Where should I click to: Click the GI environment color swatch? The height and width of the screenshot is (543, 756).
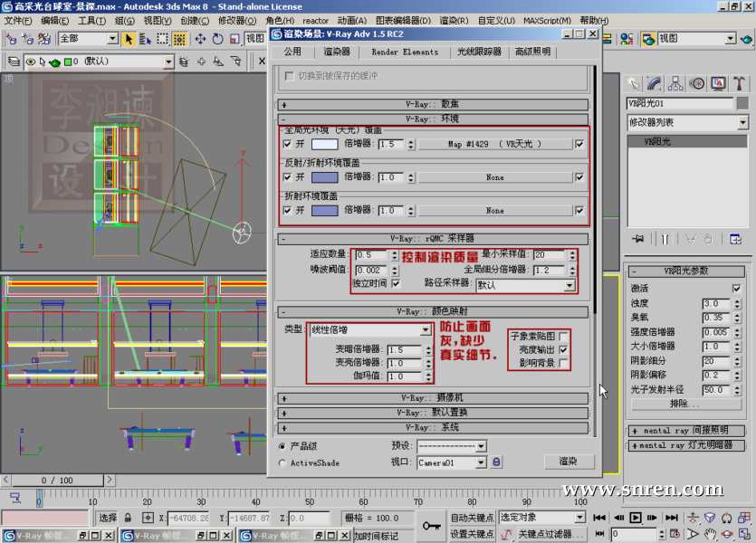324,144
